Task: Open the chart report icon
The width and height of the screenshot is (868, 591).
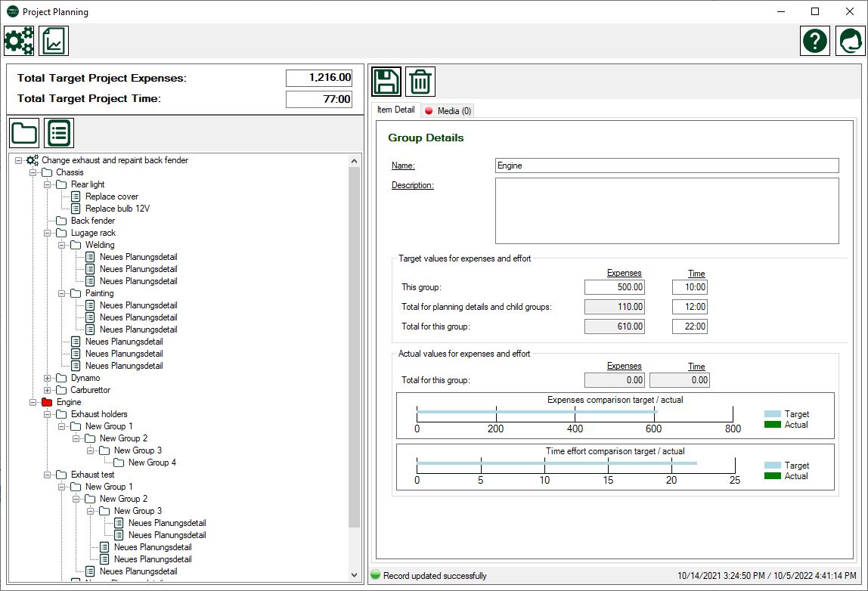Action: pos(54,41)
